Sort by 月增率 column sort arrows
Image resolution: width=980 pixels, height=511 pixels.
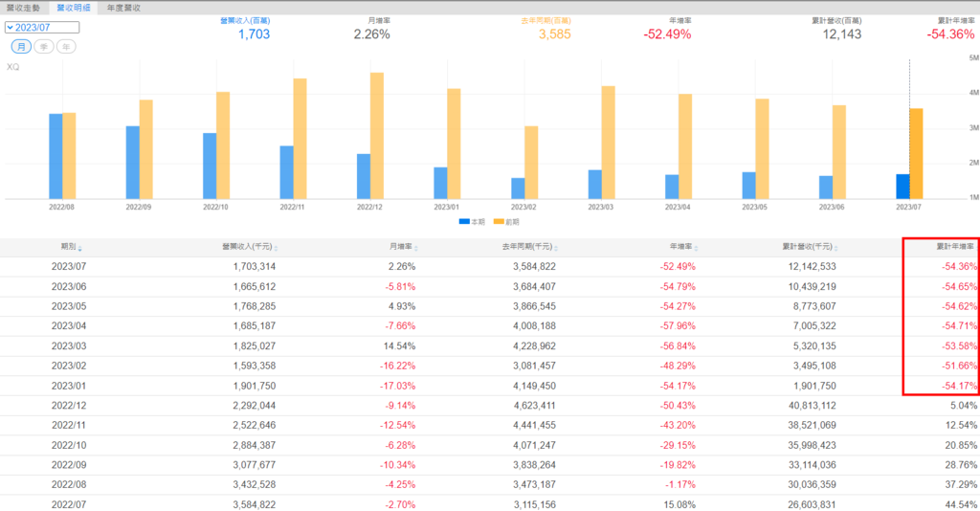pyautogui.click(x=415, y=249)
